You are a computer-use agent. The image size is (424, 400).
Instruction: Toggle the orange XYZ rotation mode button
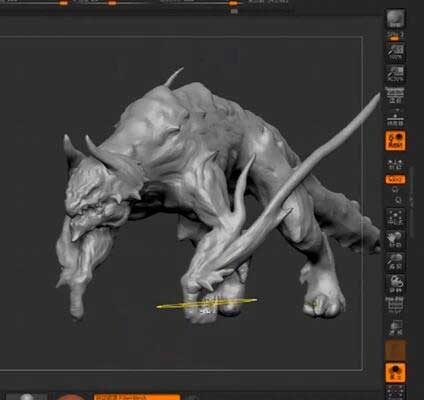point(395,180)
